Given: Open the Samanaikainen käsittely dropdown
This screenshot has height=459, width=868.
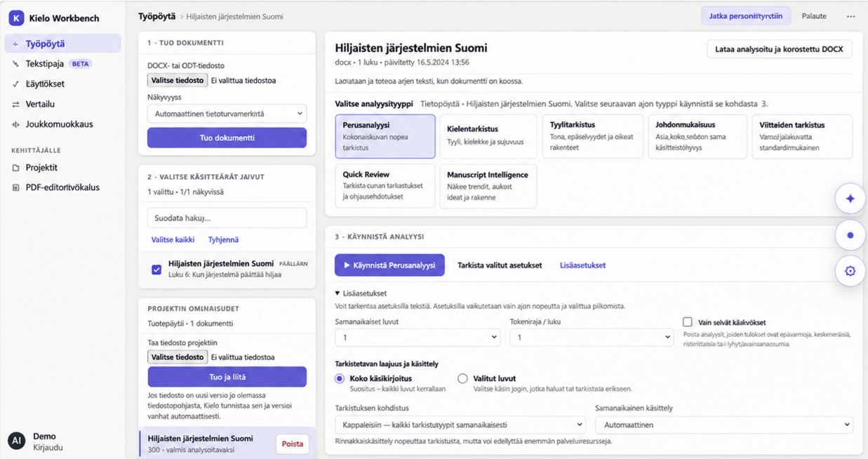Looking at the screenshot, I should [x=723, y=425].
